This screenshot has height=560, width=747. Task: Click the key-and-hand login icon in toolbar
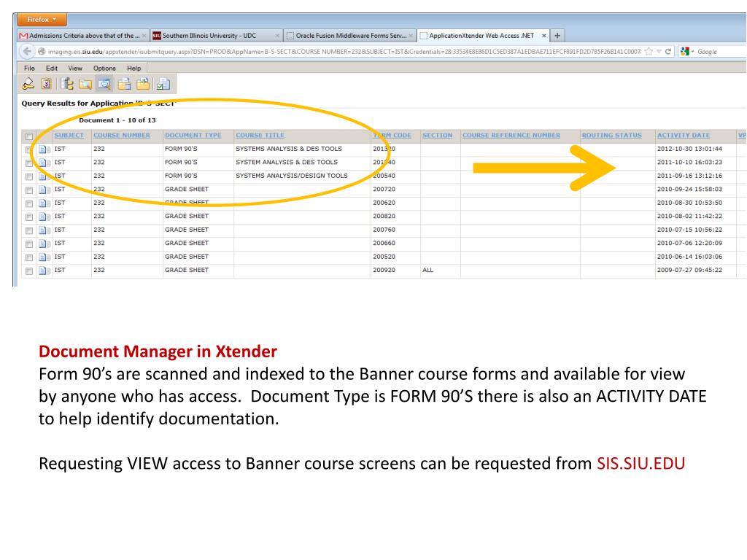pos(28,85)
